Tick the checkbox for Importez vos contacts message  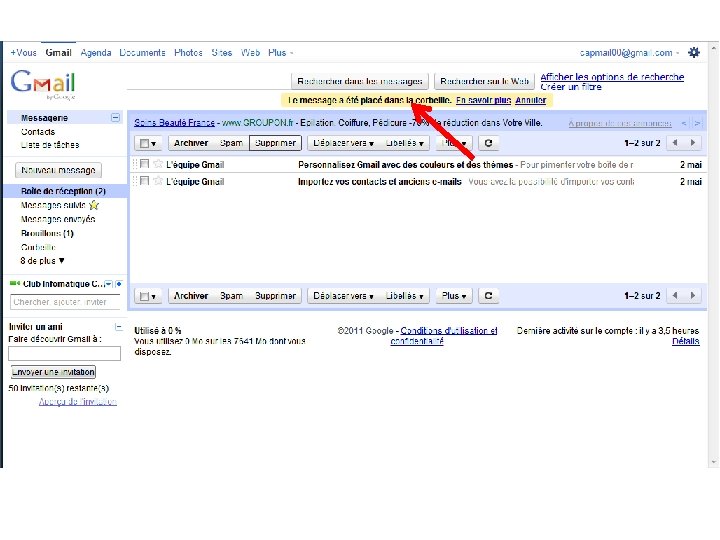click(x=145, y=180)
